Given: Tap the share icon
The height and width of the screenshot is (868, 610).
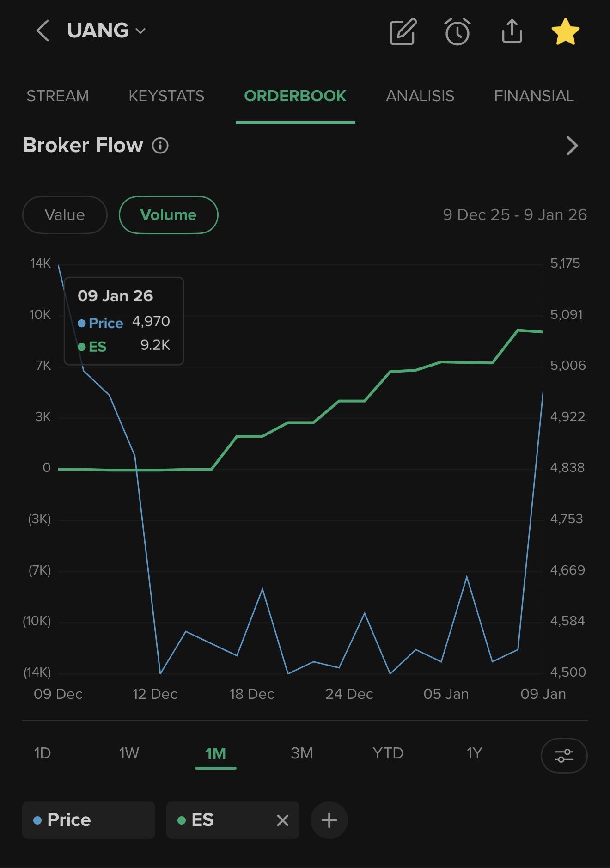Looking at the screenshot, I should pos(512,31).
